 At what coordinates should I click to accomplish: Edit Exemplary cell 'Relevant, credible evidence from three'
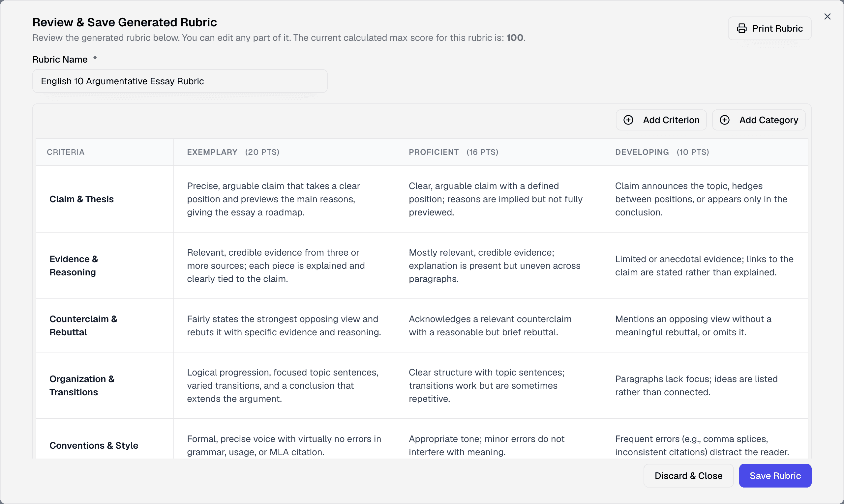[276, 266]
